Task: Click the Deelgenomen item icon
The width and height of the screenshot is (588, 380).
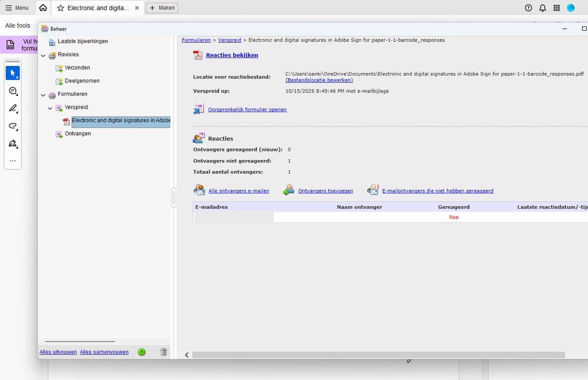Action: 59,81
